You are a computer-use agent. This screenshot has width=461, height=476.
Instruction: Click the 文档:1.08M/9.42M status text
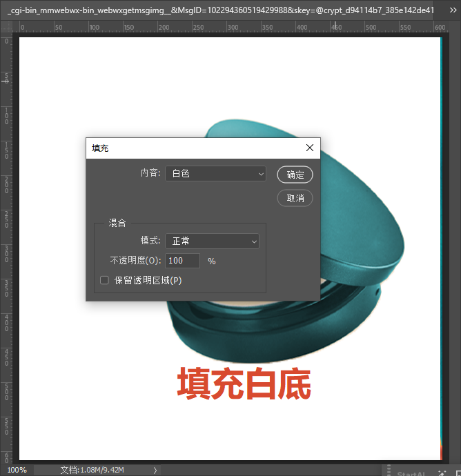(92, 470)
